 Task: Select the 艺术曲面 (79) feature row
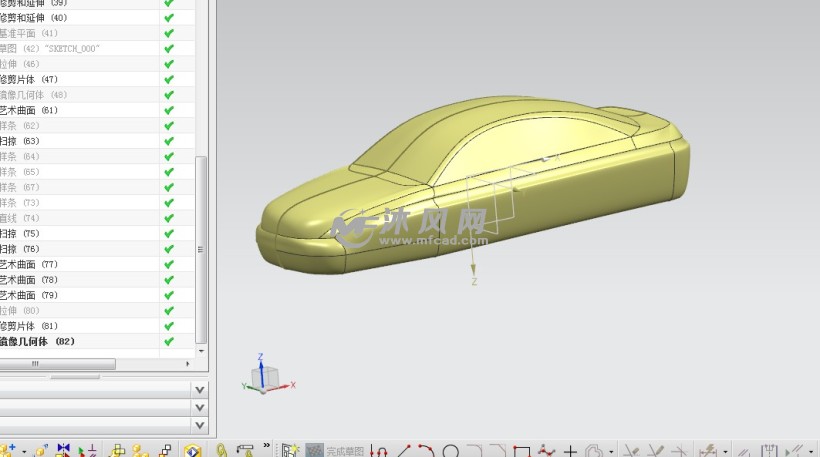[x=97, y=295]
